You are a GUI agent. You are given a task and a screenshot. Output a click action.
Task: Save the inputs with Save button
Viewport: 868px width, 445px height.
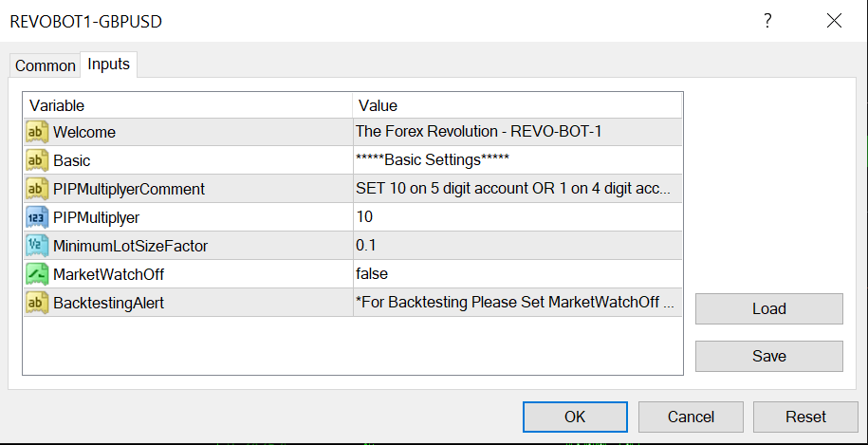coord(768,356)
